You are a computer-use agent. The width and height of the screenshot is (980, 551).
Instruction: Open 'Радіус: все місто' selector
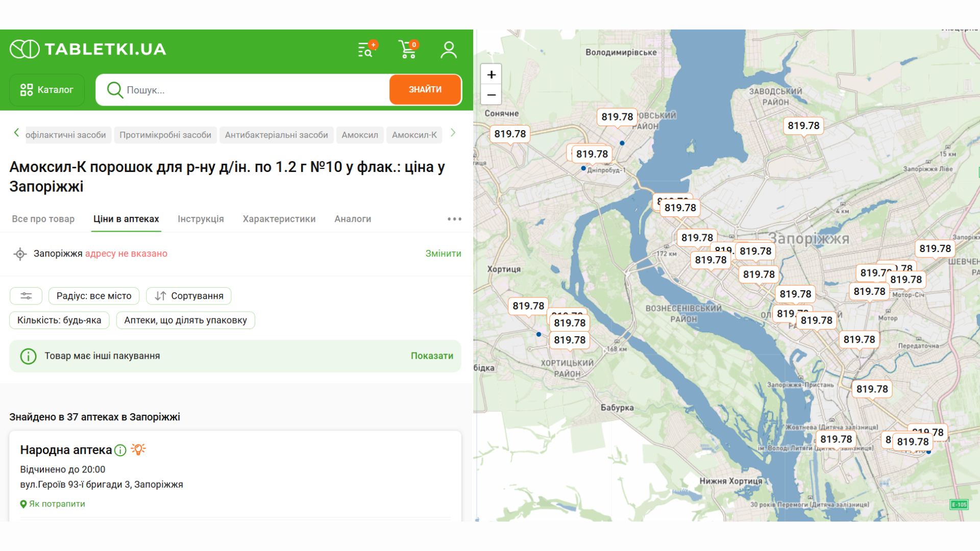coord(94,296)
